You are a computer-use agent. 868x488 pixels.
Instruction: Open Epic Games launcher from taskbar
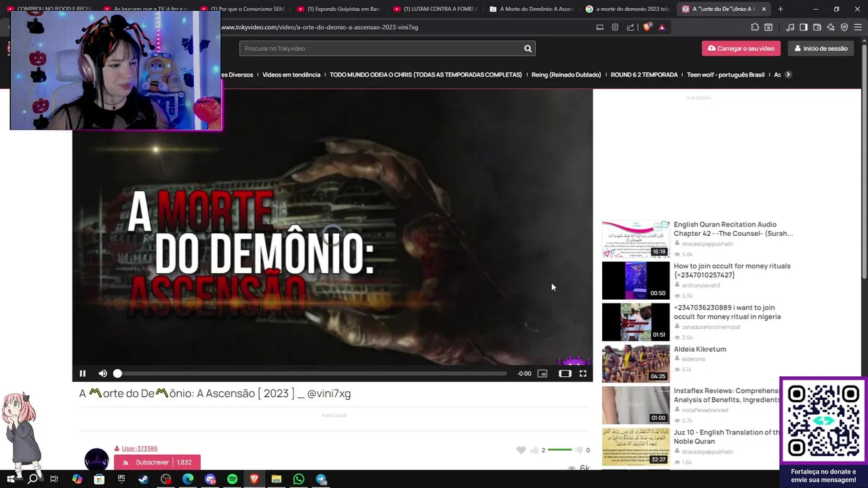click(121, 479)
